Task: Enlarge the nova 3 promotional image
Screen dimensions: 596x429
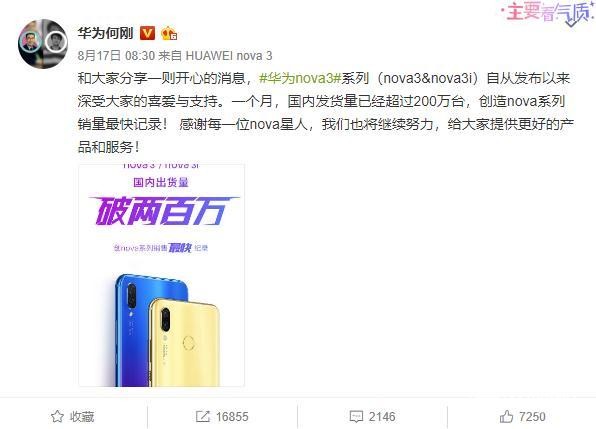Action: (x=162, y=275)
